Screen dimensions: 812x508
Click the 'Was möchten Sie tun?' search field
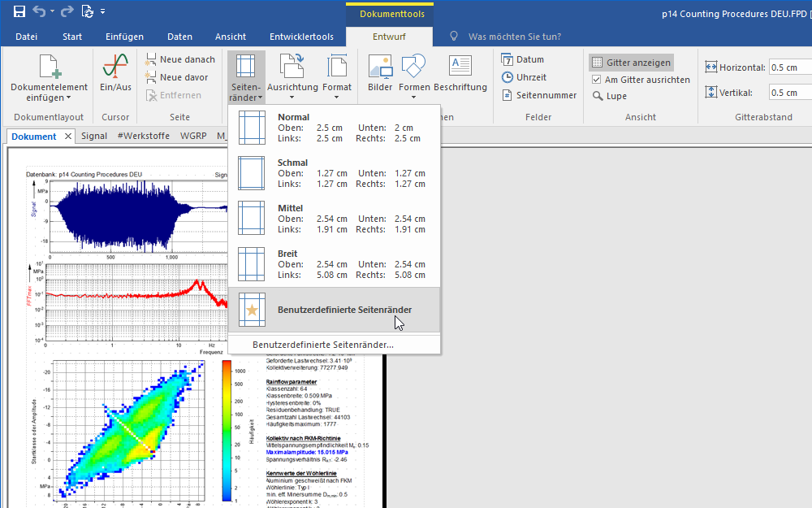pyautogui.click(x=514, y=37)
